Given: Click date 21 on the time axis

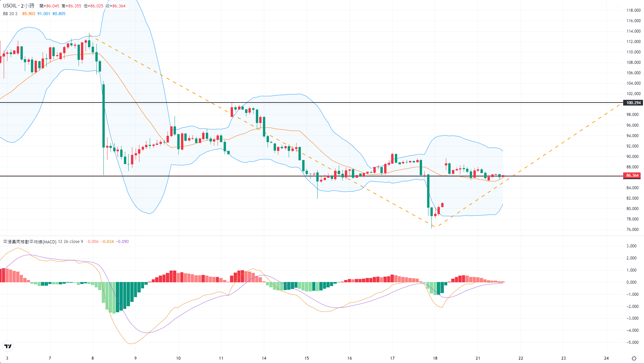Looking at the screenshot, I should click(478, 358).
